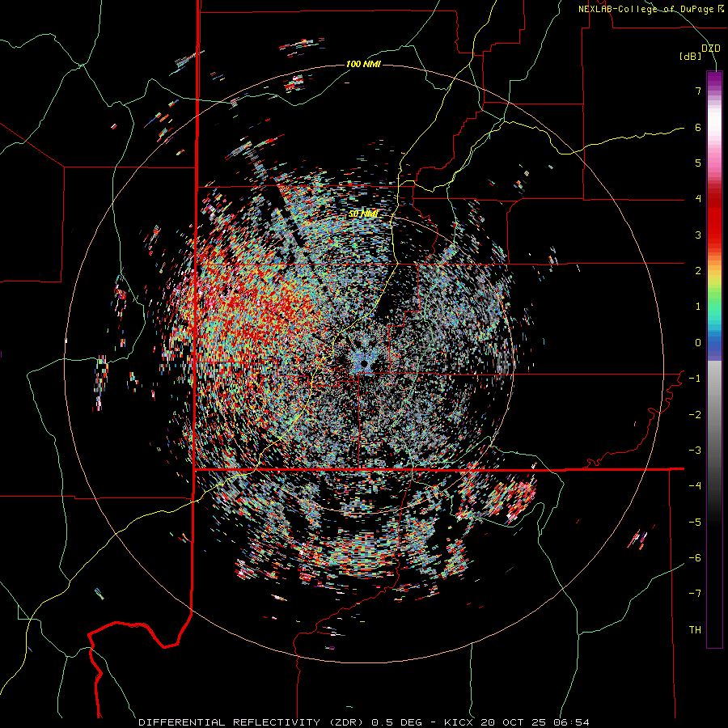Select the positive 3 dB scale label
This screenshot has width=728, height=728.
[x=698, y=235]
